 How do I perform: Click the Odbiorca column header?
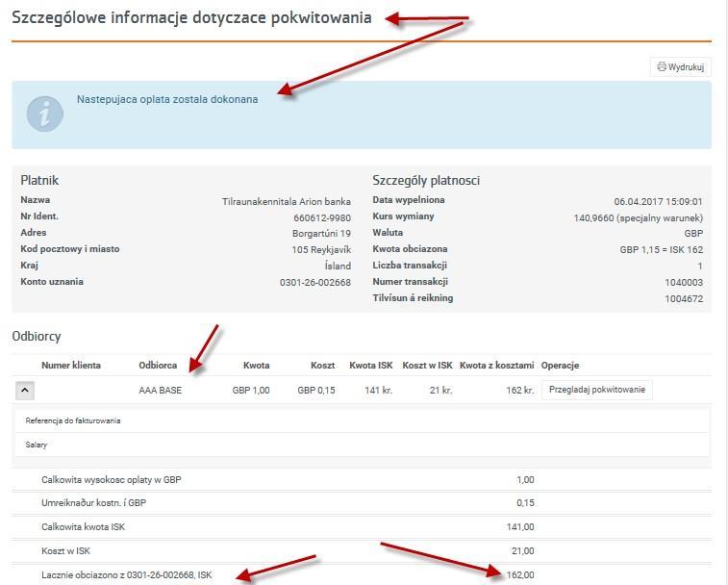point(158,366)
